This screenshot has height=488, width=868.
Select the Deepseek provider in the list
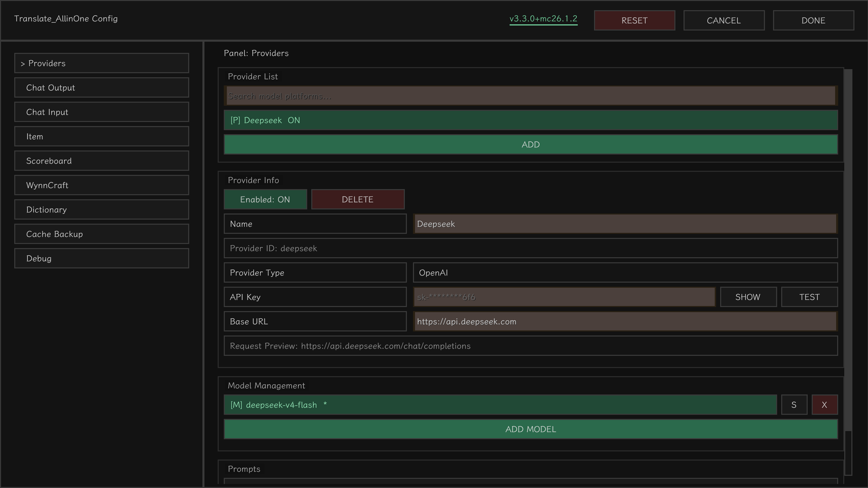[531, 120]
